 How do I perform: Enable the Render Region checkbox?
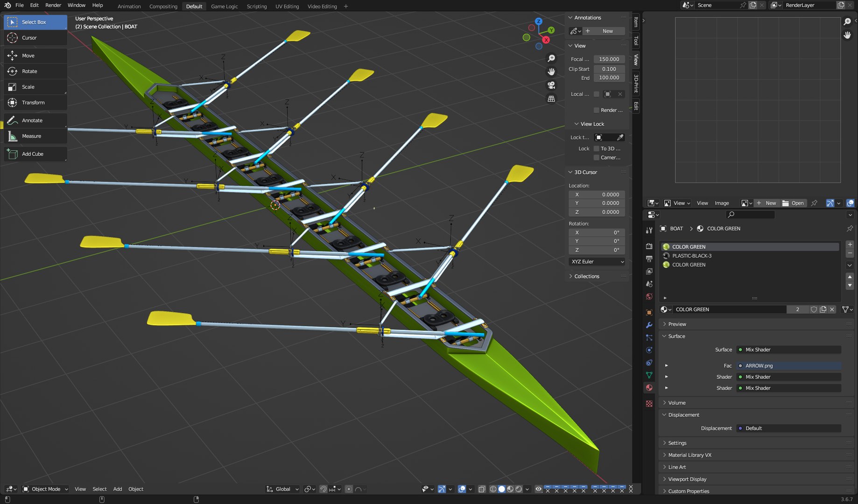click(x=596, y=110)
